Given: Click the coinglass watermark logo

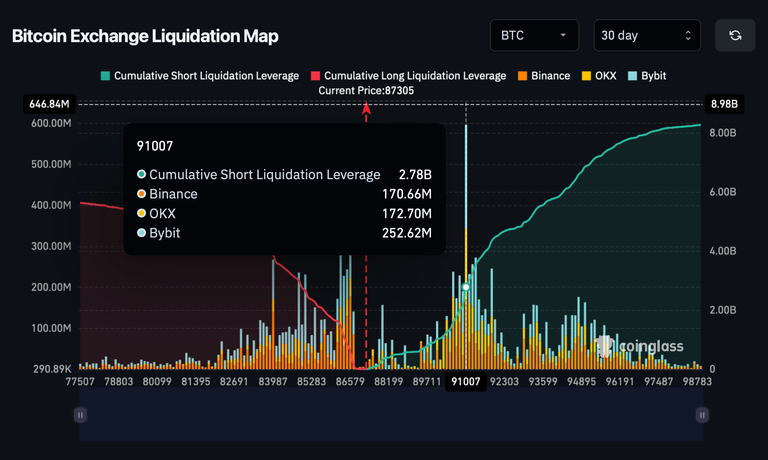Looking at the screenshot, I should [x=640, y=346].
